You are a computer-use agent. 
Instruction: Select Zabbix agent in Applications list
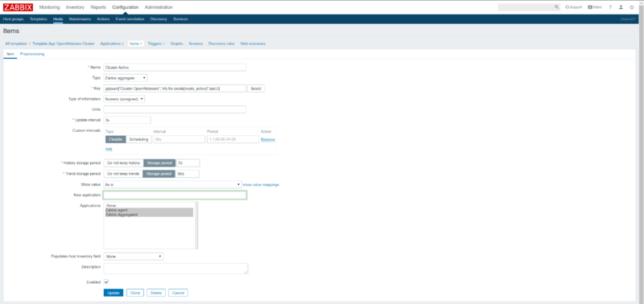148,210
